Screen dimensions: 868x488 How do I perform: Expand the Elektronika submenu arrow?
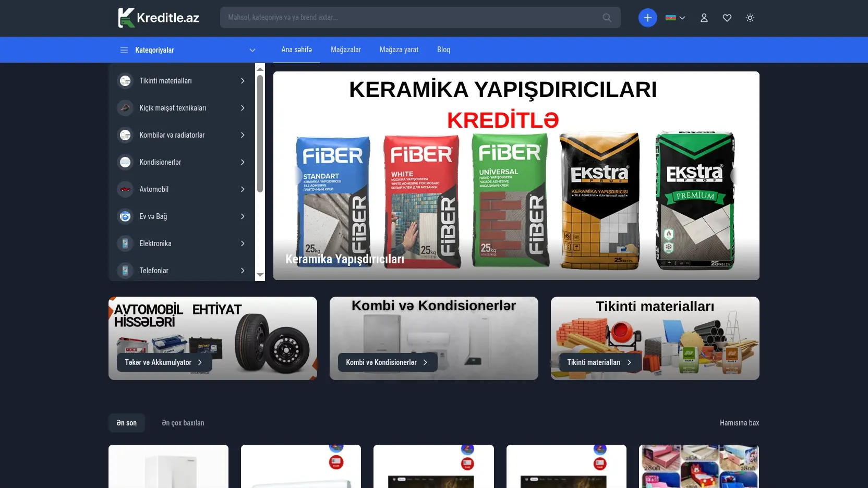coord(243,243)
